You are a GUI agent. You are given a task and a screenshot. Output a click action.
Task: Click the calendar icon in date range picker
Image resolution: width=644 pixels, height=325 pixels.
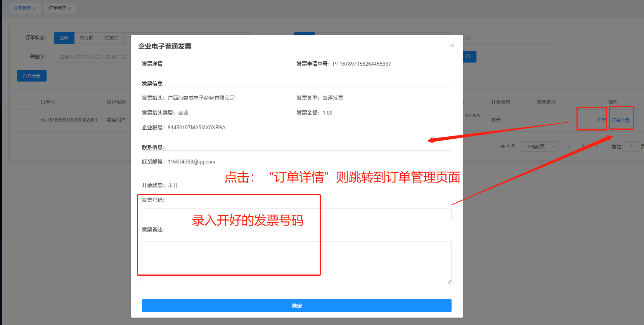[x=468, y=38]
